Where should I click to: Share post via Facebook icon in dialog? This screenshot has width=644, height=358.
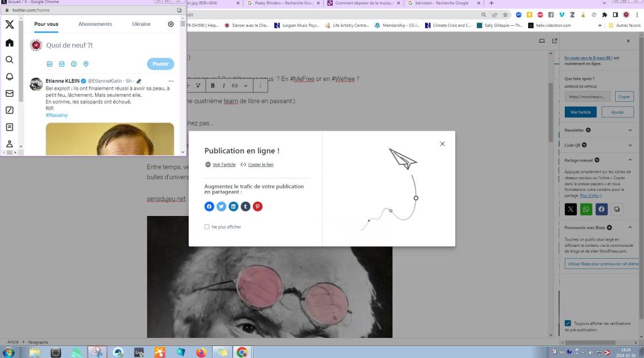[x=209, y=206]
